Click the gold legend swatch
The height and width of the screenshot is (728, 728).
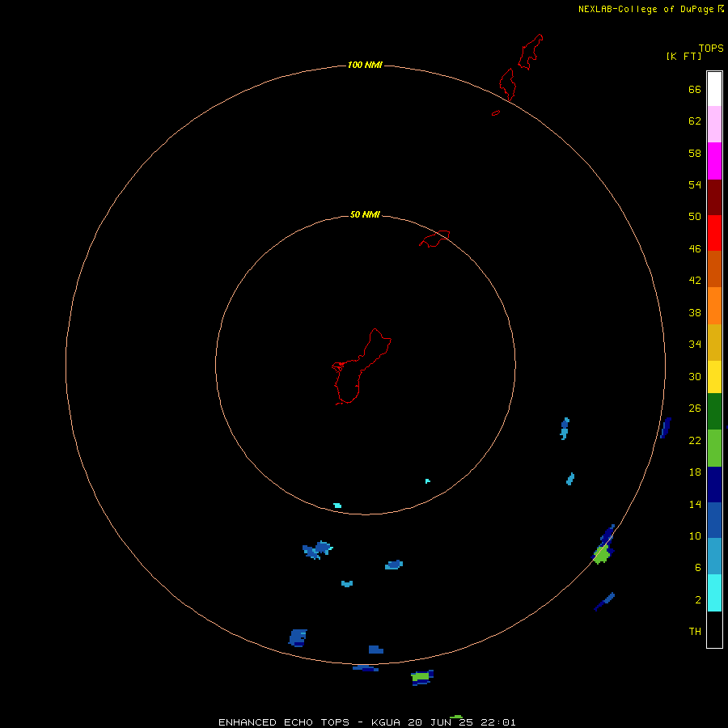tap(714, 342)
